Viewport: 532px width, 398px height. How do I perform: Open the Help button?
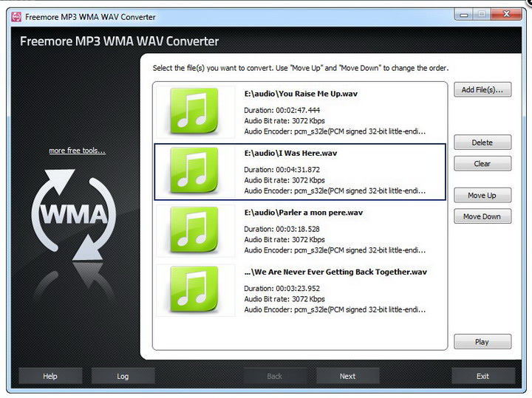click(50, 376)
